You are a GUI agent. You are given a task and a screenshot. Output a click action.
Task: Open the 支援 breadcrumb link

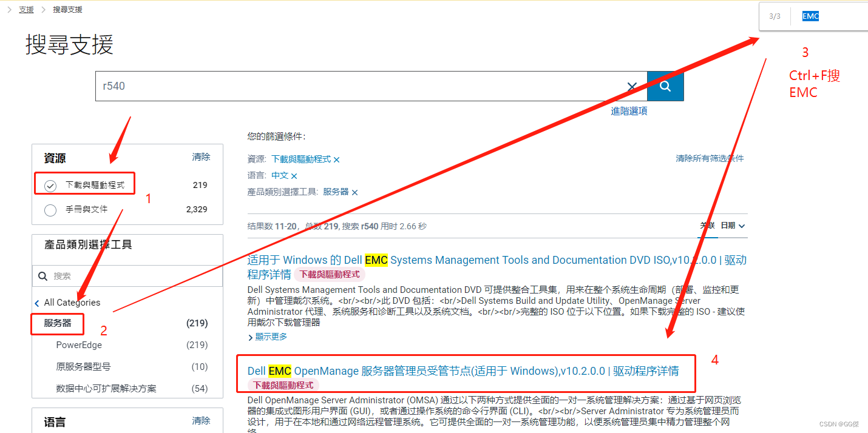(x=26, y=10)
